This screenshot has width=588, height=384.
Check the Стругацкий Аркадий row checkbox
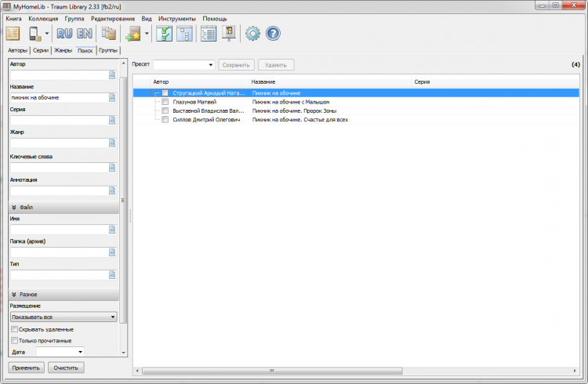(165, 93)
